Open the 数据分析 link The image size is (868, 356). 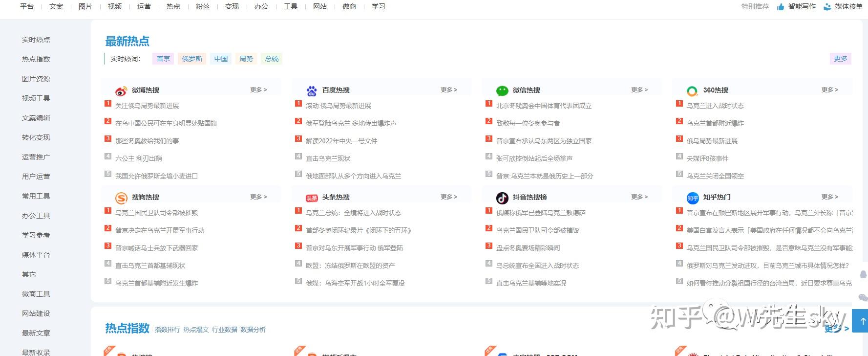click(253, 330)
